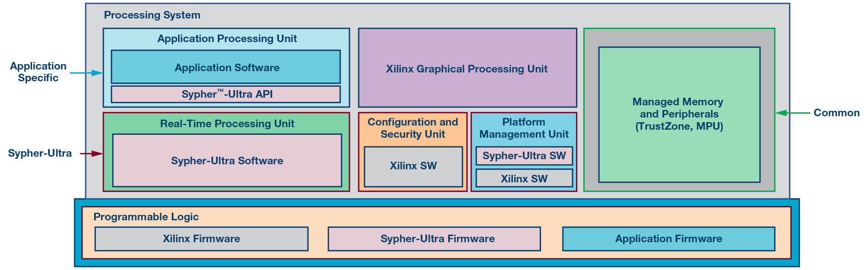This screenshot has width=868, height=270.
Task: Click the Application Firmware box
Action: tap(668, 239)
